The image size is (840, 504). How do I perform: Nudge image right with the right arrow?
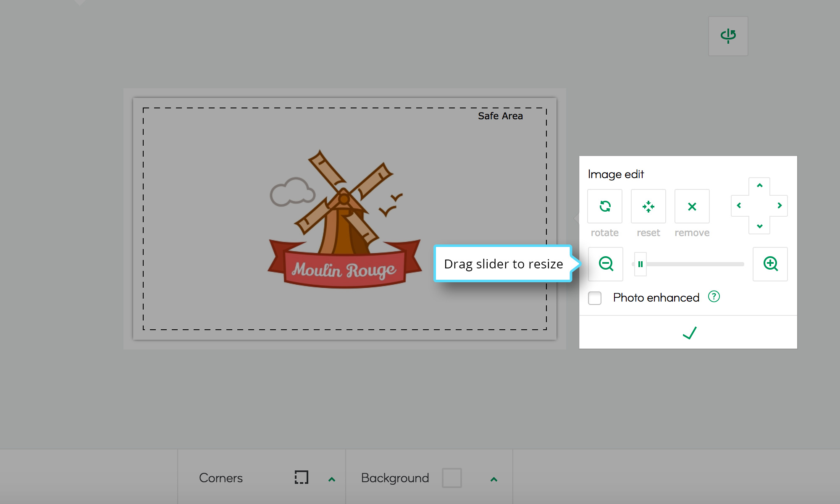tap(780, 205)
